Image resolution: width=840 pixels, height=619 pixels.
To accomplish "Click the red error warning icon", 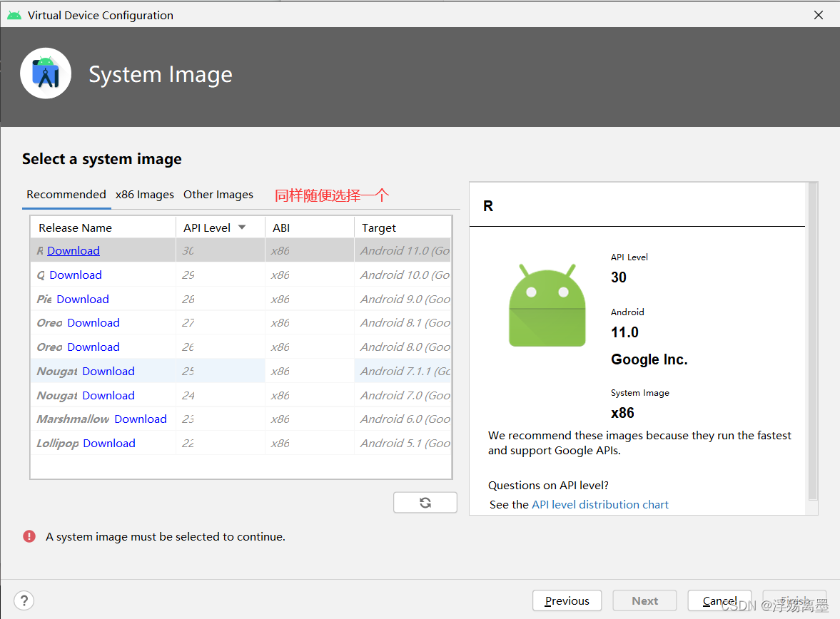I will tap(29, 536).
